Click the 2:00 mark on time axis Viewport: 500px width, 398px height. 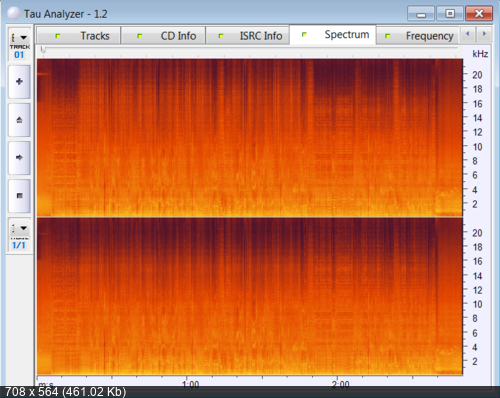(x=341, y=384)
